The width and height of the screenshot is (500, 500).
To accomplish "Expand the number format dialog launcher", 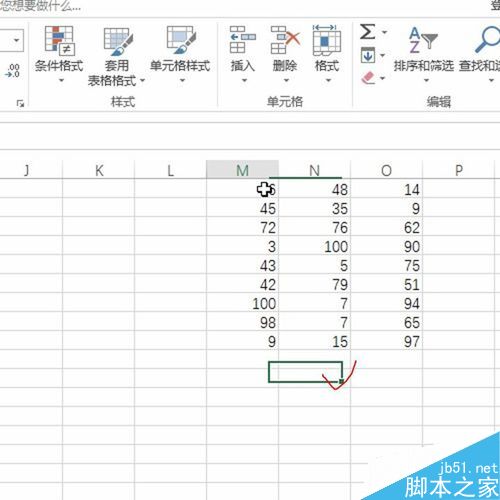I will coord(20,103).
